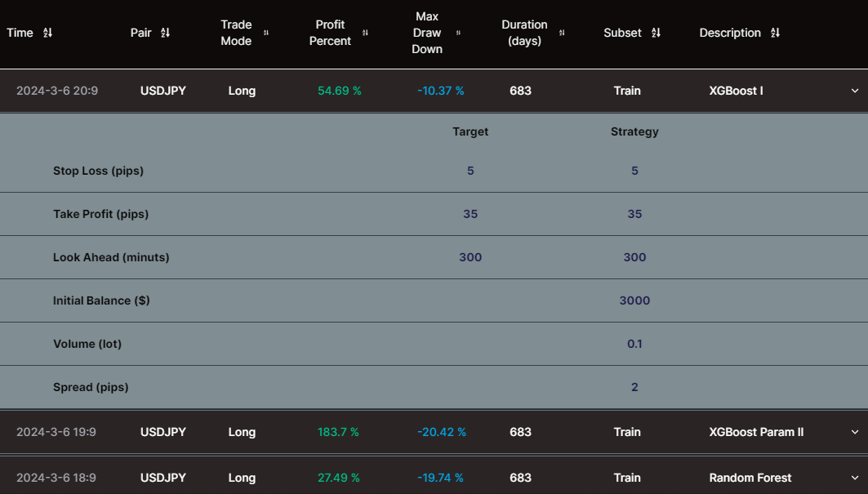The image size is (868, 494).
Task: Click the Random Forest description
Action: (x=750, y=478)
